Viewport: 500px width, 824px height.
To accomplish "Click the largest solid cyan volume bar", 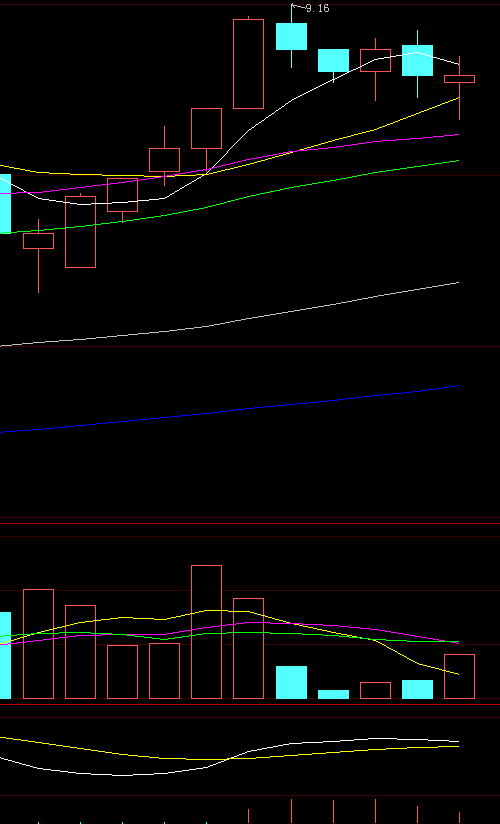I will click(291, 682).
